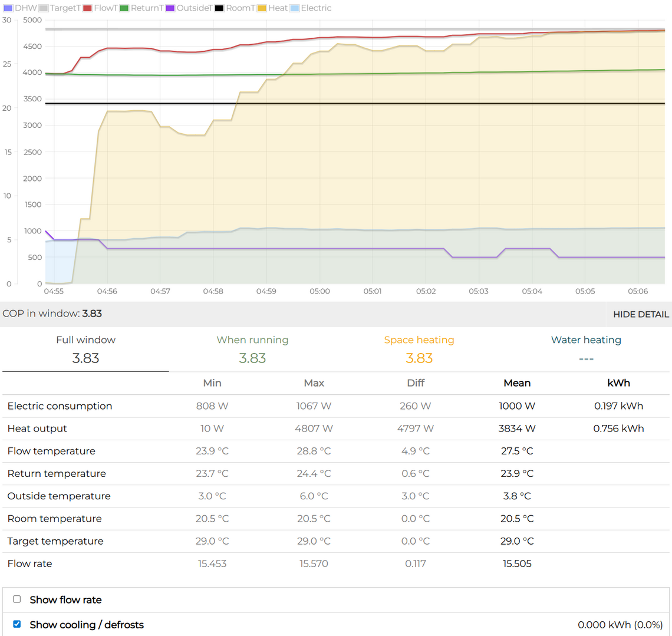672x636 pixels.
Task: Click the Show flow rate label
Action: pos(65,600)
